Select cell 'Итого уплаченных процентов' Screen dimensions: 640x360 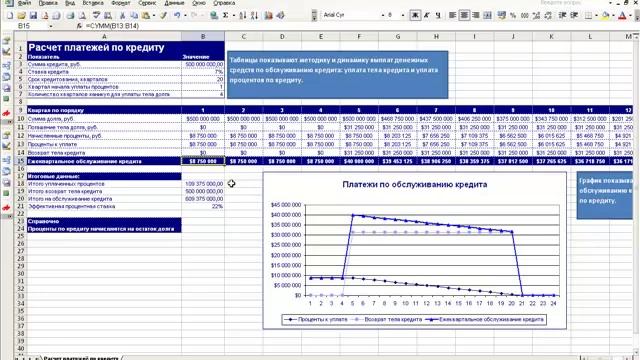[x=104, y=184]
